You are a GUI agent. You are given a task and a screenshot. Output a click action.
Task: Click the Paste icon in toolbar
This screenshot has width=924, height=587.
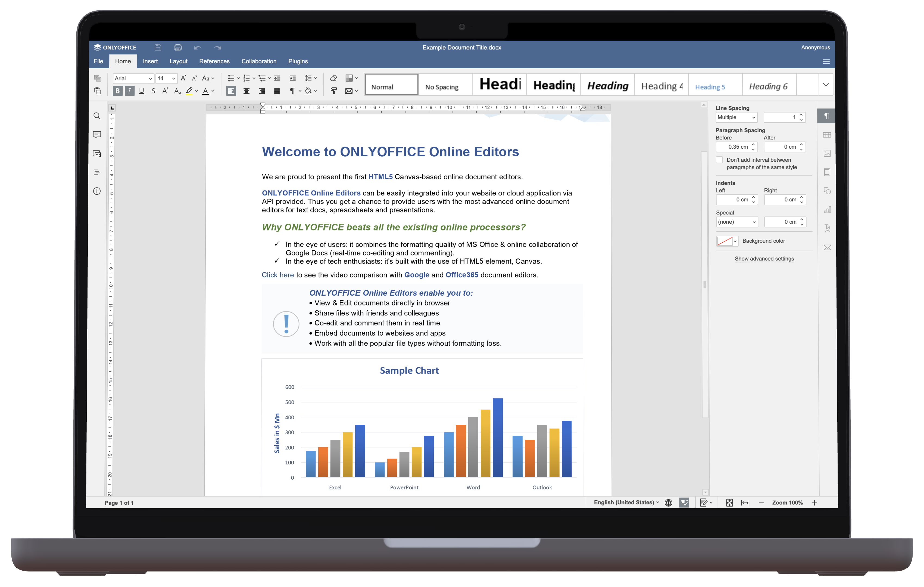(98, 91)
